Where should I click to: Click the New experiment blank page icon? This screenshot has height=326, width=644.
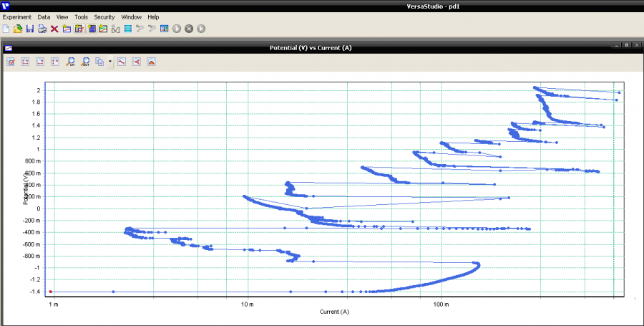(x=6, y=29)
